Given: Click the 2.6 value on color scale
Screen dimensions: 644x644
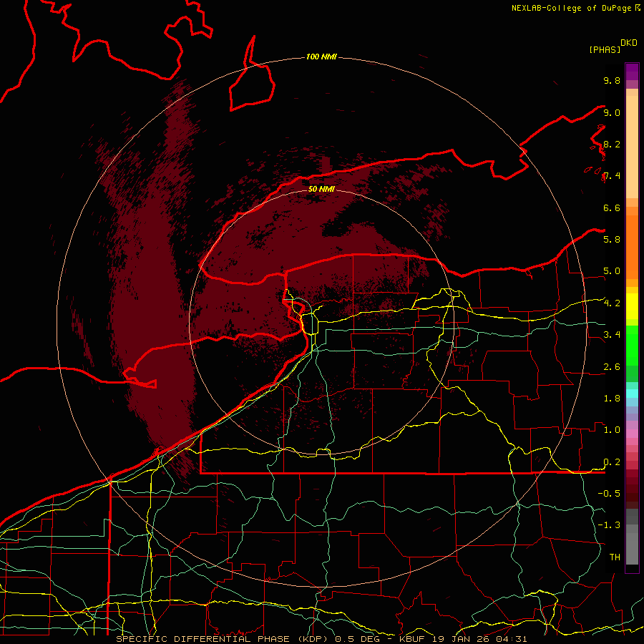Looking at the screenshot, I should click(x=612, y=367).
